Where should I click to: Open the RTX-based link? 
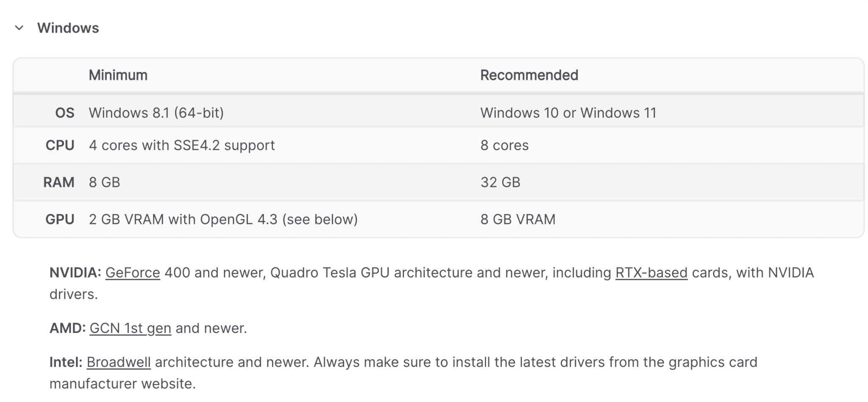click(x=651, y=273)
